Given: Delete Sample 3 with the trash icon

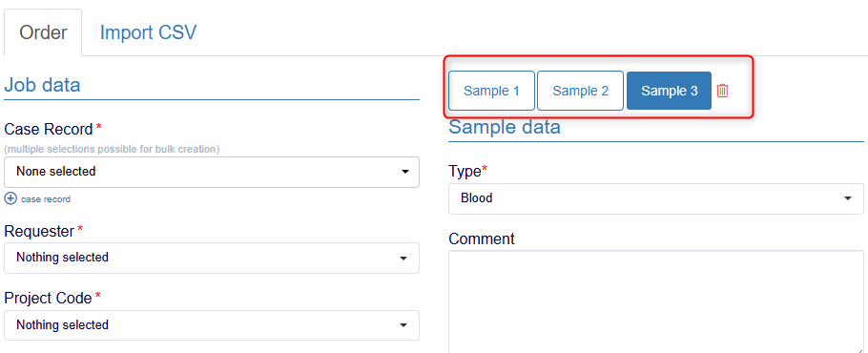Looking at the screenshot, I should tap(722, 91).
